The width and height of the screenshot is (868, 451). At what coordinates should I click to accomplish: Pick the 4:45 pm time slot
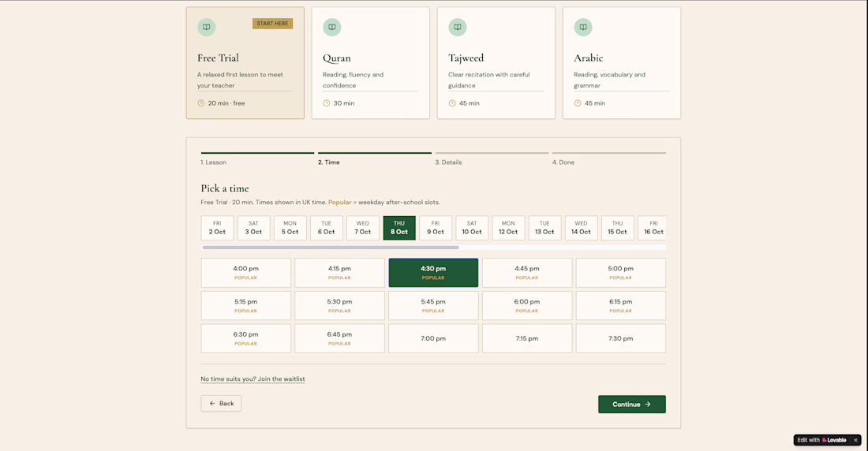[x=527, y=273]
